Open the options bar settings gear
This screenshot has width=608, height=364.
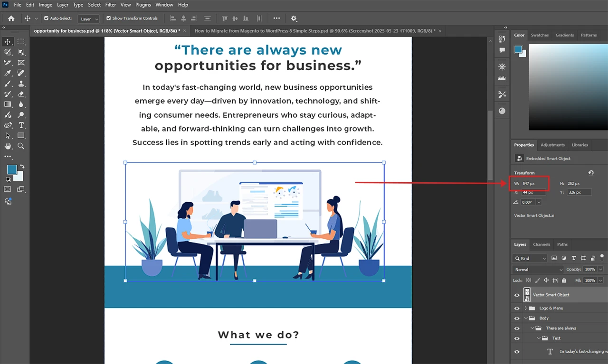[294, 19]
